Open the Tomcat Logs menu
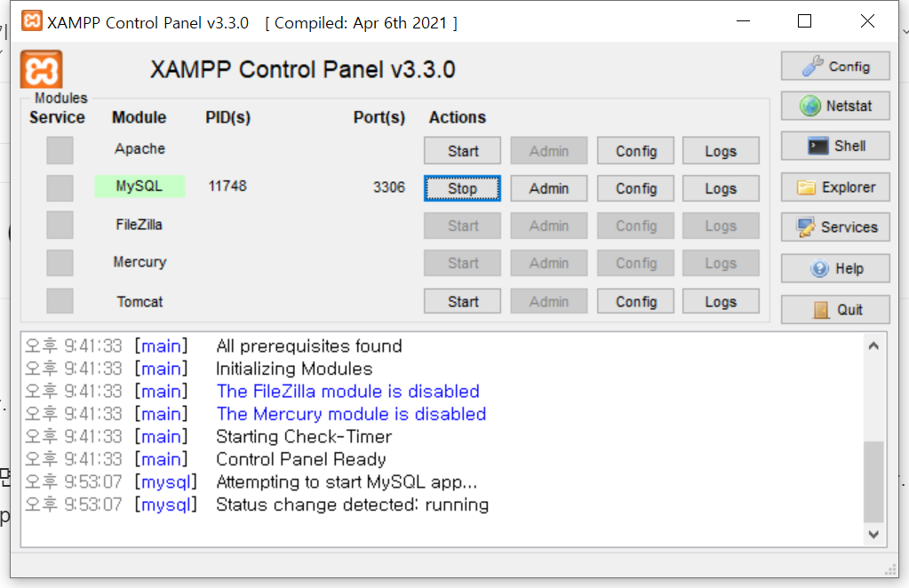Screen dimensions: 909x588 (x=721, y=301)
